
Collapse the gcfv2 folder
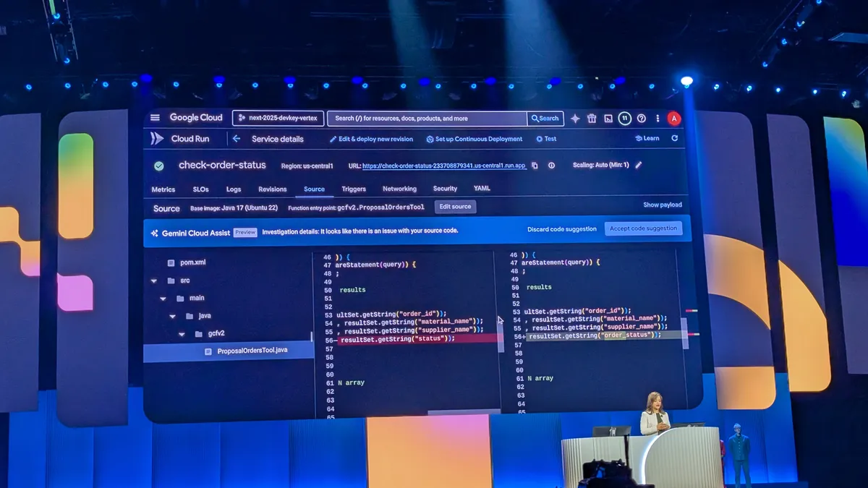click(x=182, y=334)
